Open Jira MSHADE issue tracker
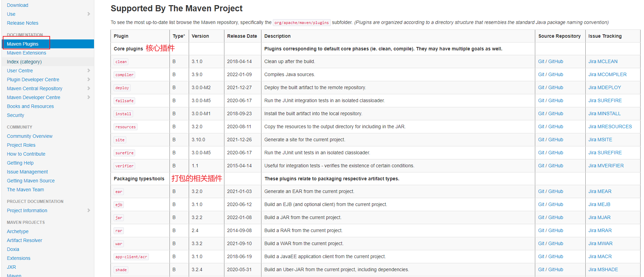The width and height of the screenshot is (644, 277). coord(603,269)
